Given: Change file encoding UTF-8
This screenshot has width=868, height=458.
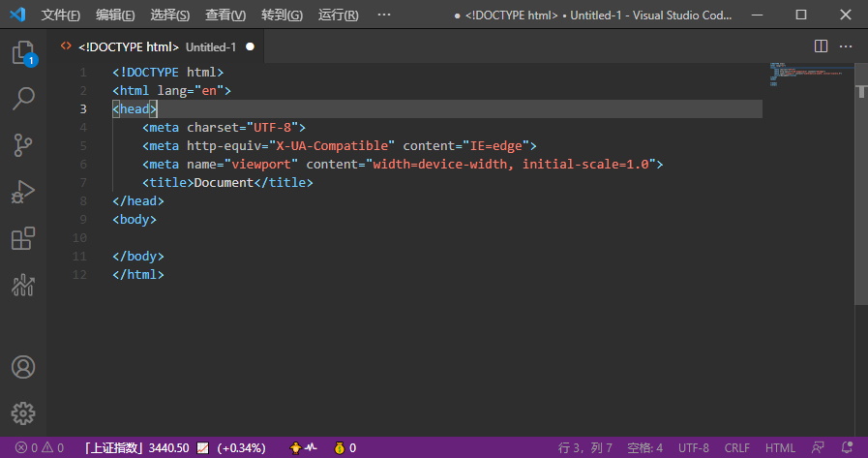Looking at the screenshot, I should (x=694, y=447).
